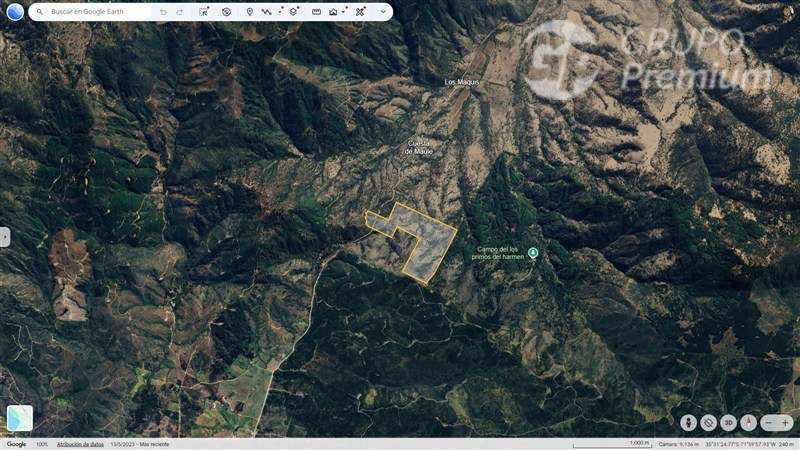Undo the last action
800x450 pixels.
click(x=163, y=12)
